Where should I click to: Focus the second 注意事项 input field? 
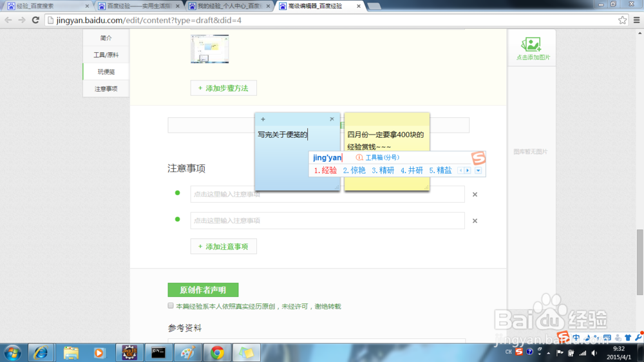click(327, 221)
